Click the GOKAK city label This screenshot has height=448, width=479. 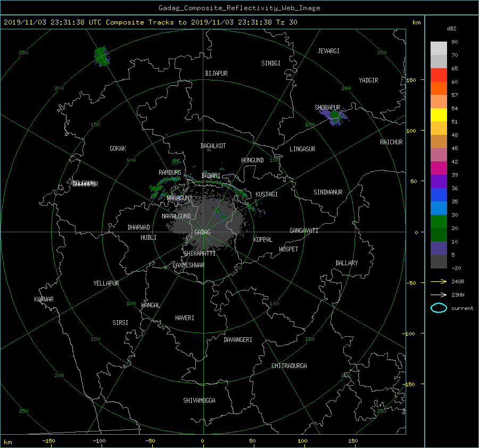click(118, 148)
